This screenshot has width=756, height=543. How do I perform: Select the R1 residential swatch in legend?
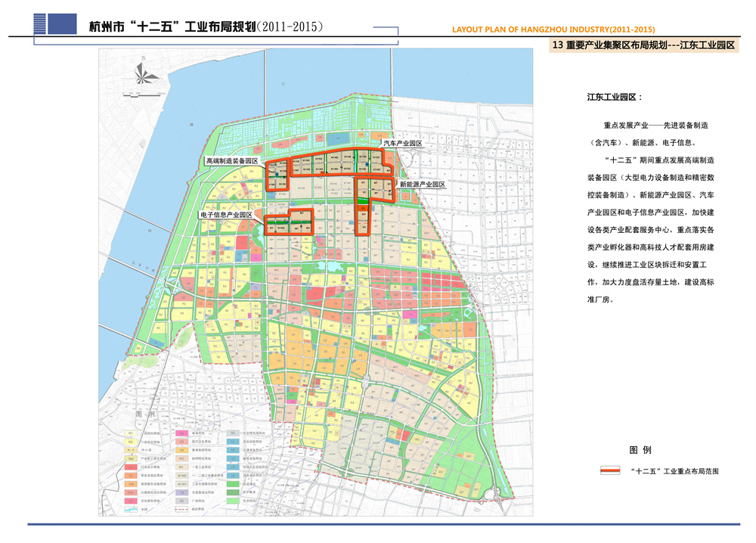coord(131,433)
